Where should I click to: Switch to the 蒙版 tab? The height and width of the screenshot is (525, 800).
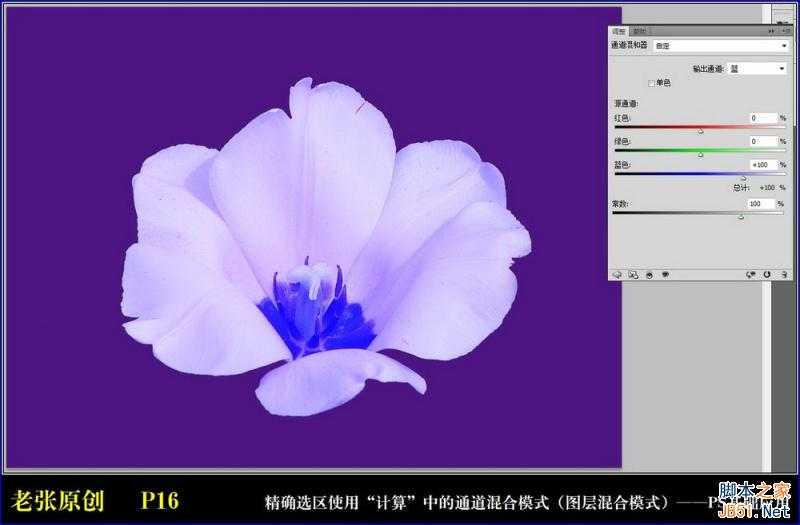[x=639, y=31]
